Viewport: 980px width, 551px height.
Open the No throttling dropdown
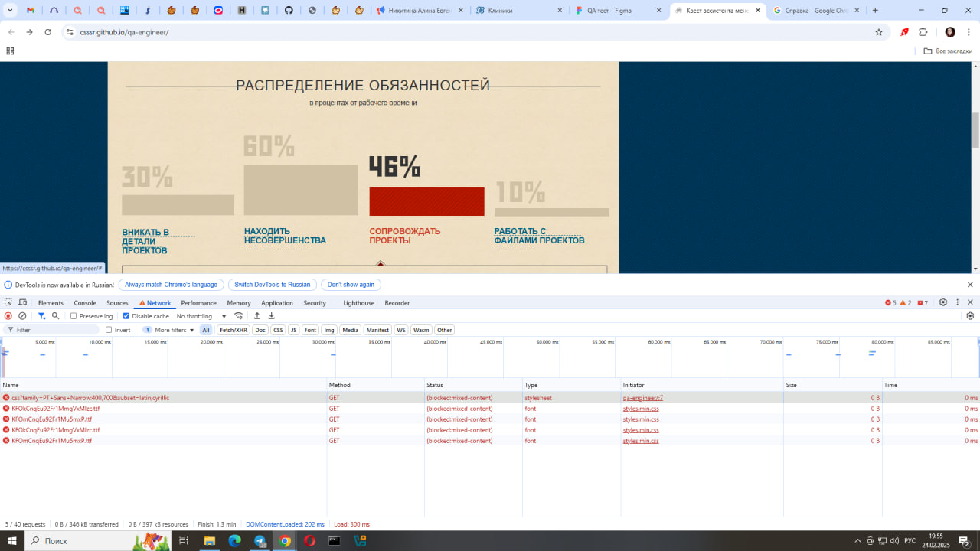[x=201, y=316]
